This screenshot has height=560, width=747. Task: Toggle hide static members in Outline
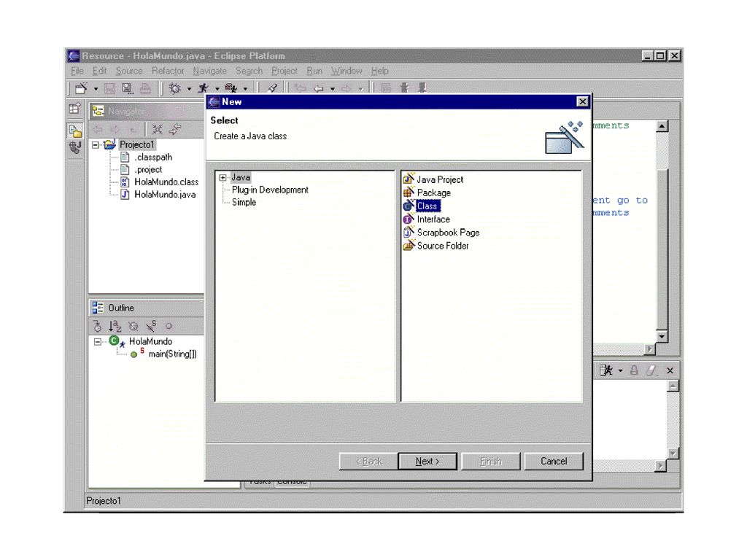tap(151, 326)
